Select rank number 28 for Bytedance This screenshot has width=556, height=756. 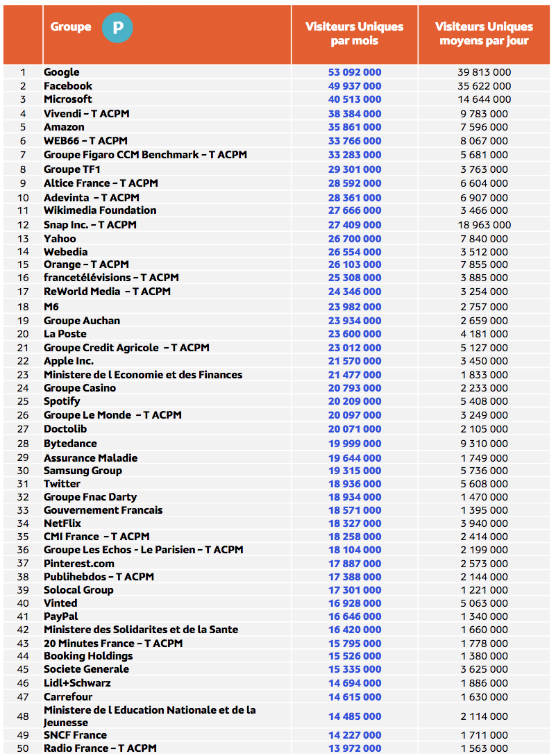pyautogui.click(x=22, y=443)
